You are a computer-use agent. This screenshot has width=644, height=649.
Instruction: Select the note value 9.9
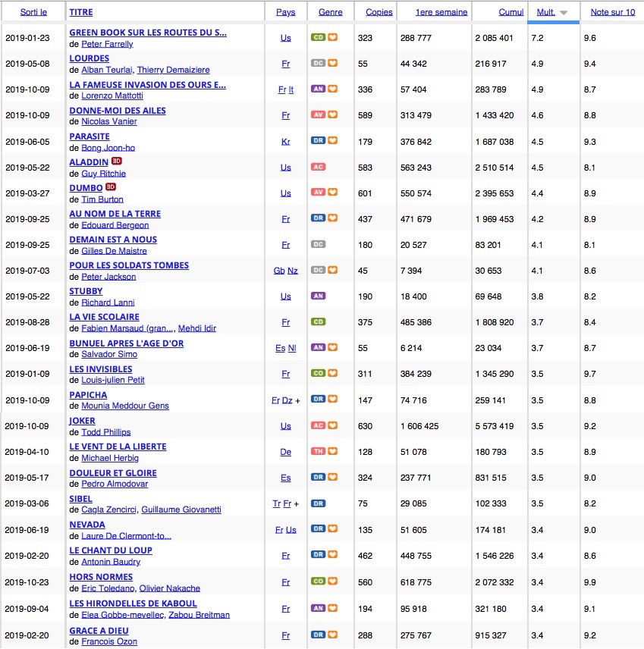(589, 582)
